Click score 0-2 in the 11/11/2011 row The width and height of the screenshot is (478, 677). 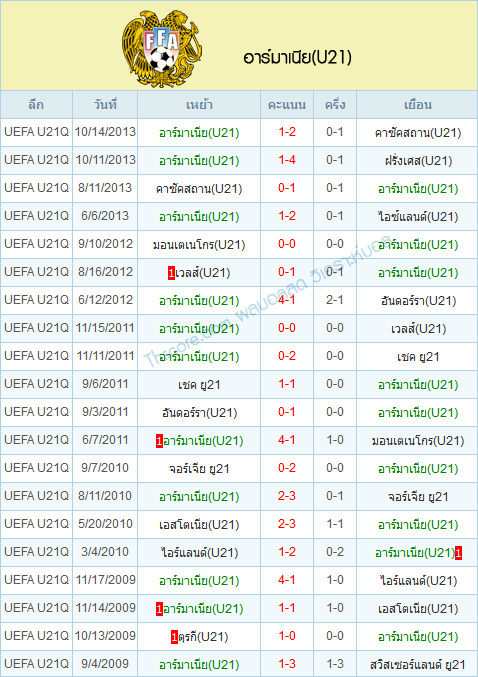pos(287,356)
